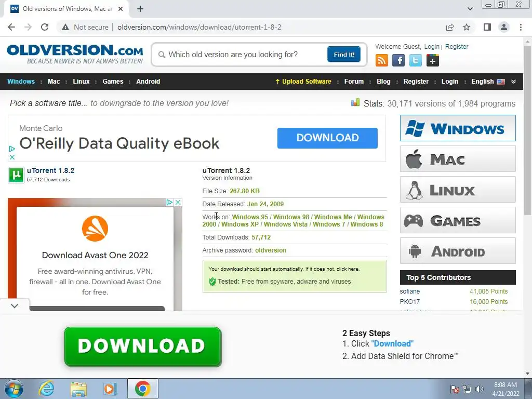
Task: Click the AdChoices icon on Avast ad
Action: point(170,202)
